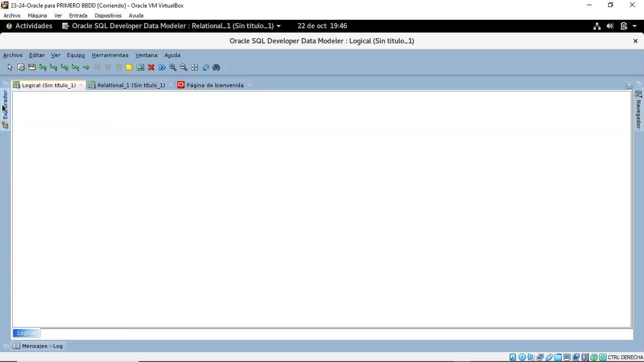Click the VirtualBox network status icon
644x362 pixels.
(540, 357)
